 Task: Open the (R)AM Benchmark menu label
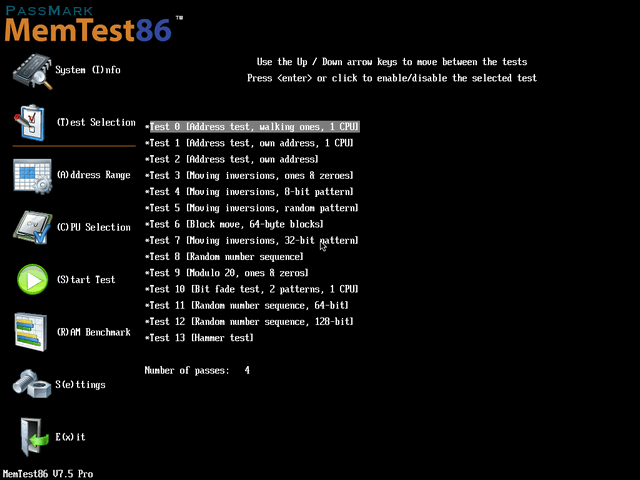tap(93, 332)
